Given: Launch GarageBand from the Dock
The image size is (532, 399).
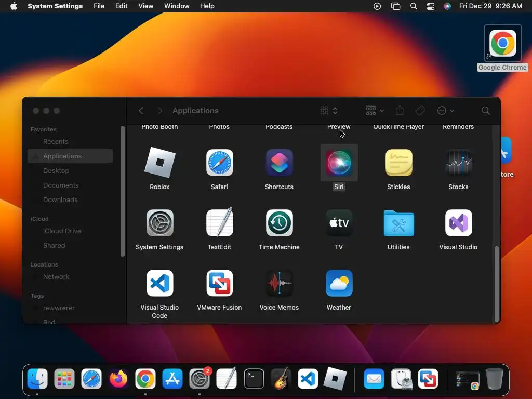Looking at the screenshot, I should (281, 379).
